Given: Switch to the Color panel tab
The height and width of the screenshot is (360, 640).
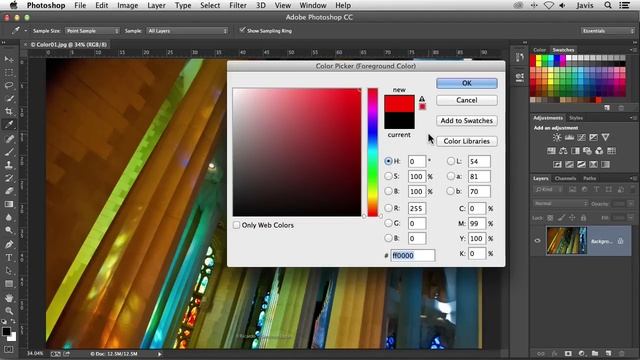Looking at the screenshot, I should [x=539, y=50].
